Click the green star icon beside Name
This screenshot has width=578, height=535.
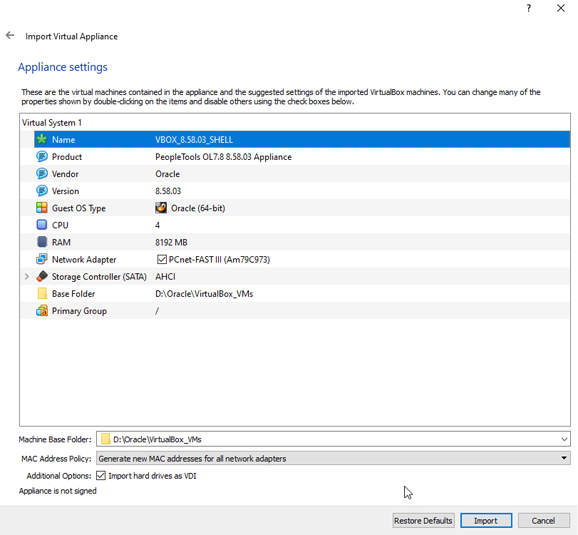tap(42, 139)
